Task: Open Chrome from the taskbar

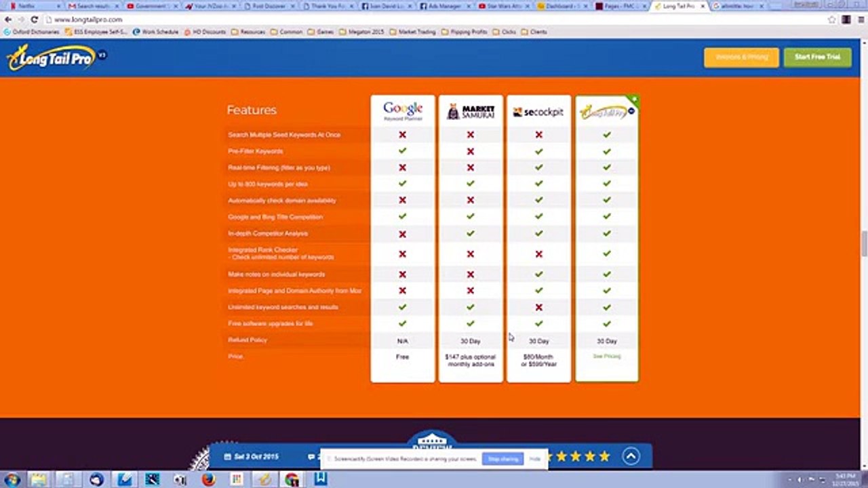Action: click(x=292, y=479)
